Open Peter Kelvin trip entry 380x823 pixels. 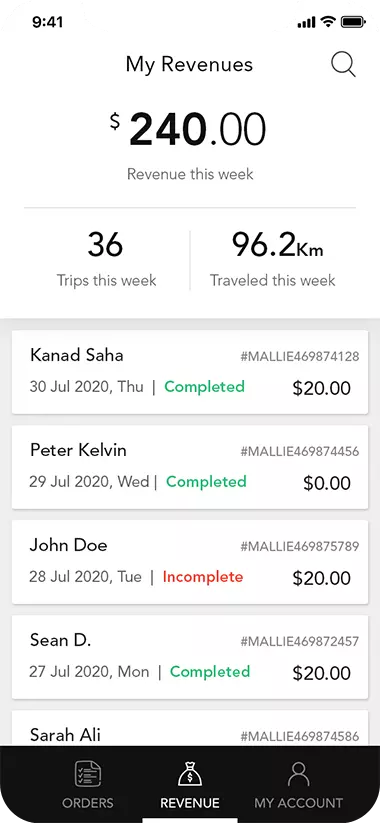(x=190, y=467)
